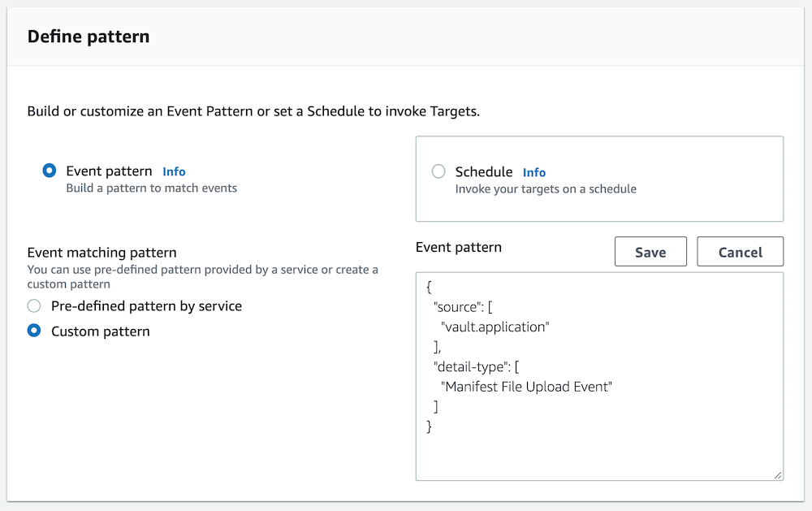Click the "source" key in the pattern
The image size is (812, 511).
pyautogui.click(x=458, y=307)
